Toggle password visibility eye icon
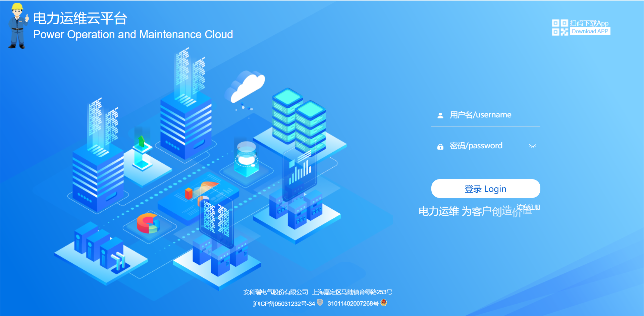 532,146
